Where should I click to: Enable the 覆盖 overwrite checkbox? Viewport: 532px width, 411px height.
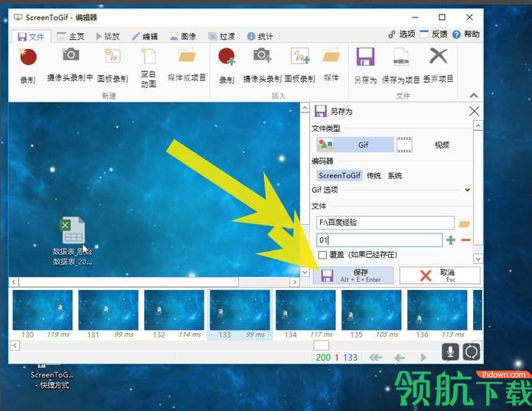[323, 255]
